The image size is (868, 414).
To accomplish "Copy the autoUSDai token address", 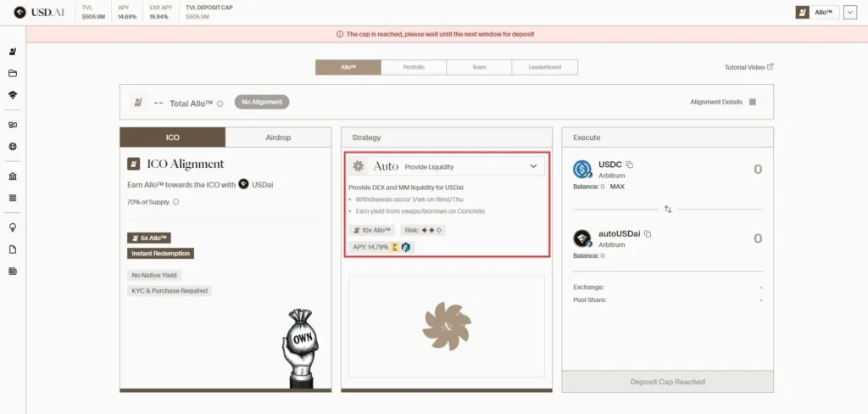I will pyautogui.click(x=648, y=233).
